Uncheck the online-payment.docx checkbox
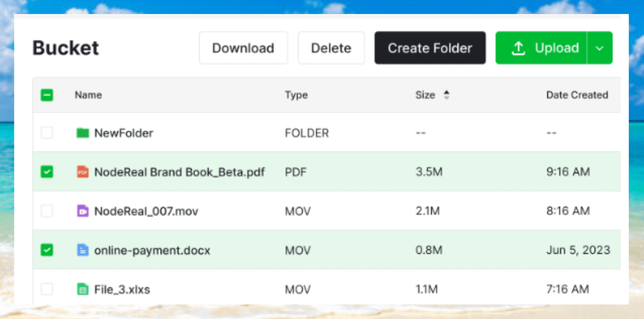The width and height of the screenshot is (644, 319). pos(47,250)
